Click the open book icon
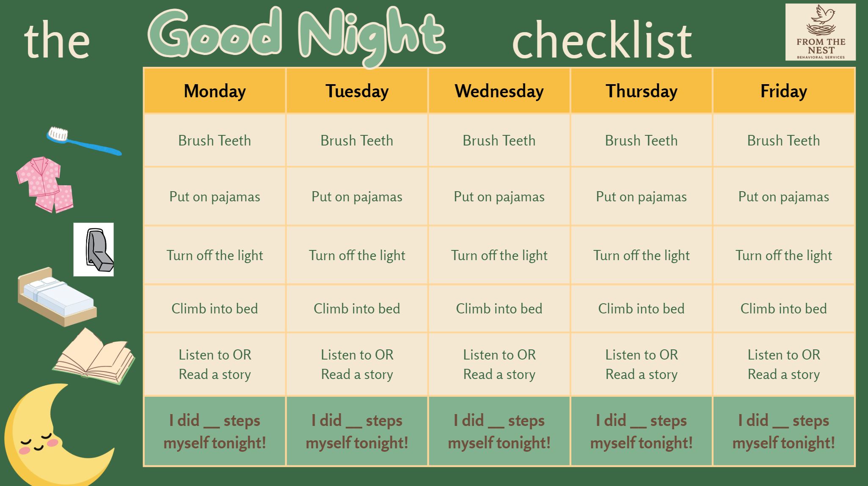 [x=94, y=357]
